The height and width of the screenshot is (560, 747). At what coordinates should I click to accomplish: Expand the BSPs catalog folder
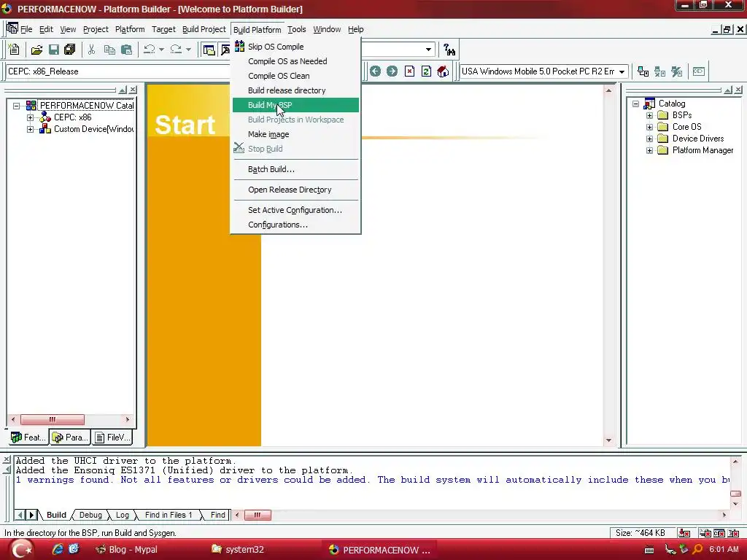[649, 115]
